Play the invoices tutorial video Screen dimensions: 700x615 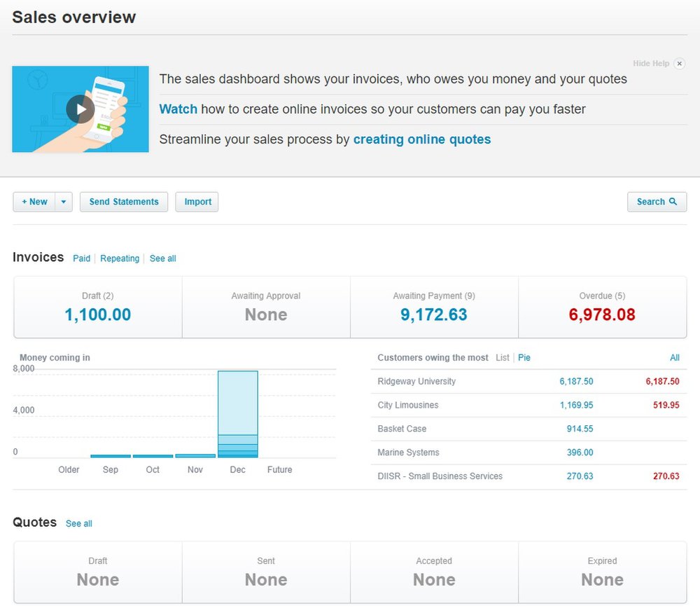(80, 109)
